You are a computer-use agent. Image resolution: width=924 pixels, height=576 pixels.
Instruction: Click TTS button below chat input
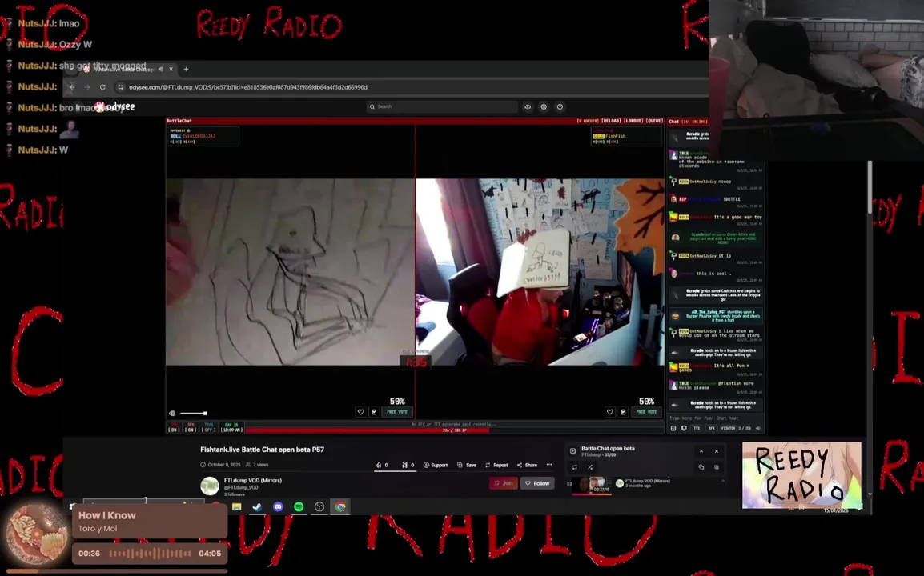pos(697,428)
